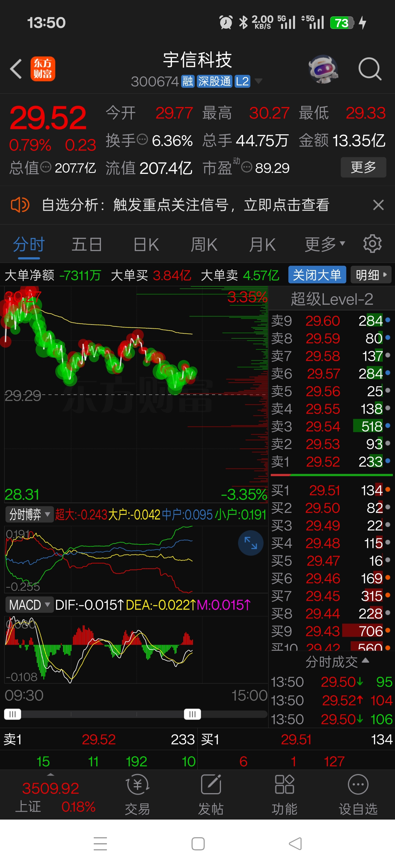Click right handle of time range slider
The image size is (395, 868).
[192, 714]
